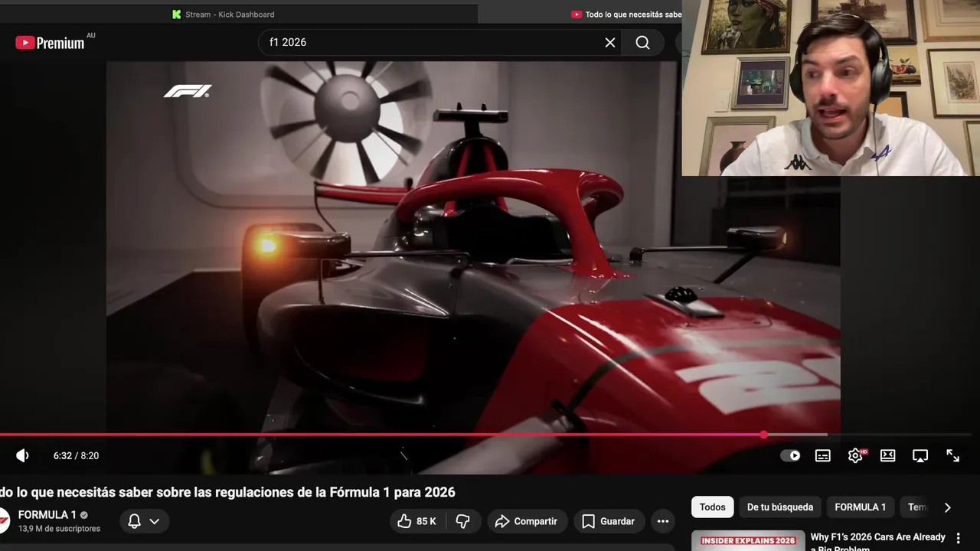
Task: Click the F1 logo watermark in video
Action: 188,92
